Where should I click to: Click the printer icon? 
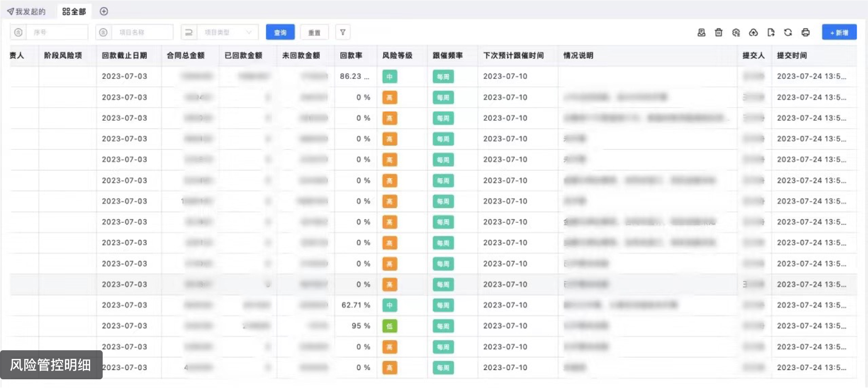806,32
